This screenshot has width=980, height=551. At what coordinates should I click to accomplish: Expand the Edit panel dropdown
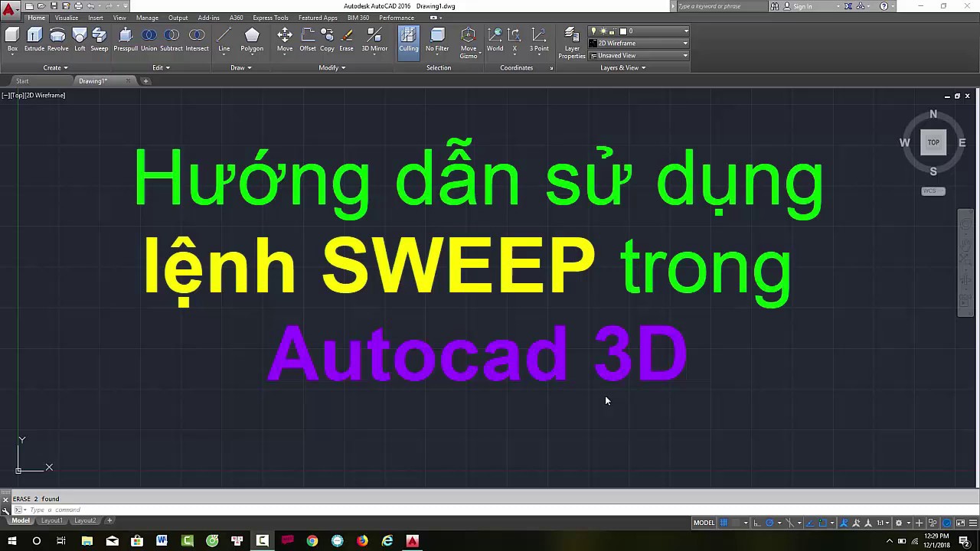pyautogui.click(x=161, y=67)
